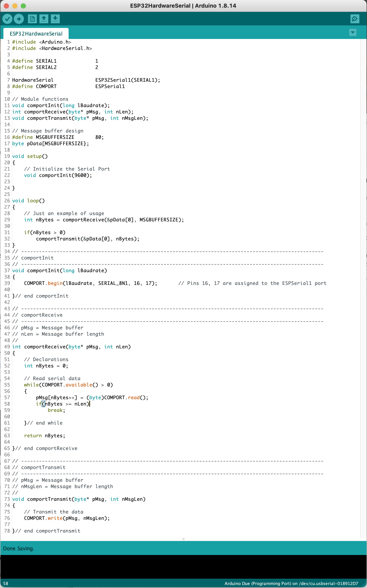Click the Upload arrow icon
Screen dimensions: 367x588
tap(19, 19)
